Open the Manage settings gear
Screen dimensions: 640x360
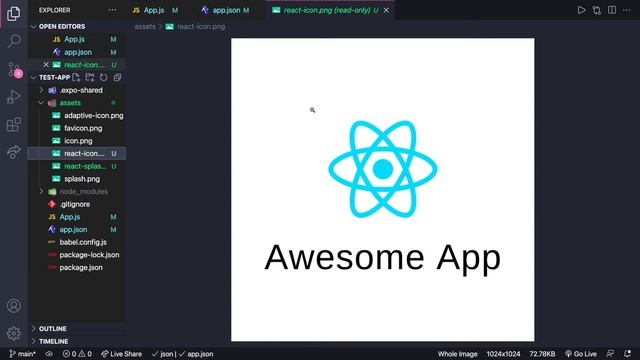tap(14, 333)
